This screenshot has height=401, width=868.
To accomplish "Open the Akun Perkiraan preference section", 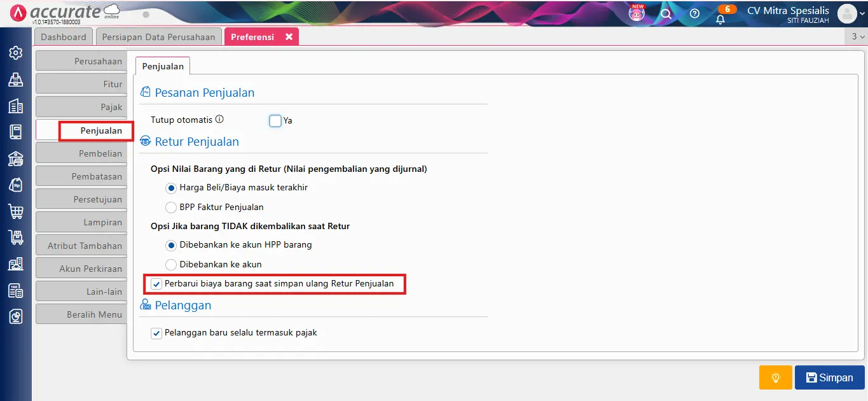I will (x=81, y=268).
